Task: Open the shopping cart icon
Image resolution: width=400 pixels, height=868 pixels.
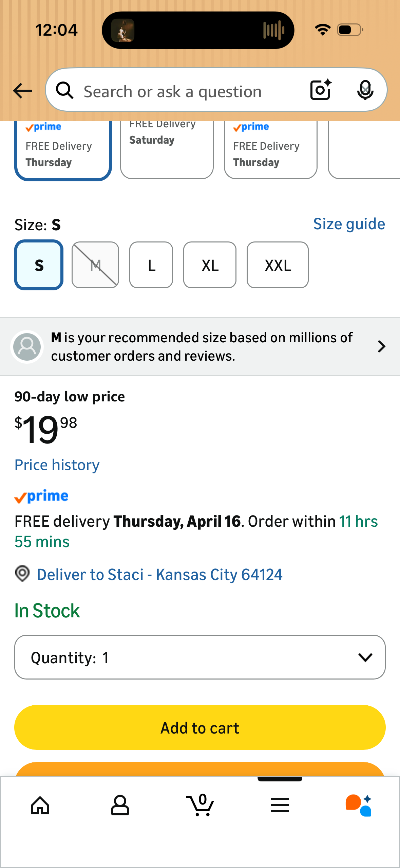Action: (200, 805)
